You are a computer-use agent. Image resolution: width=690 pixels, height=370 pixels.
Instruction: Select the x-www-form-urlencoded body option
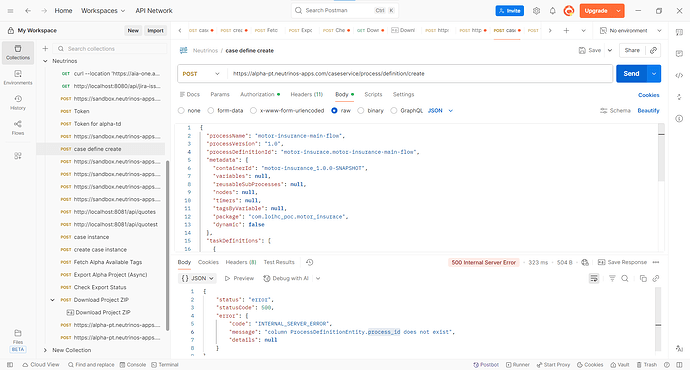[253, 111]
